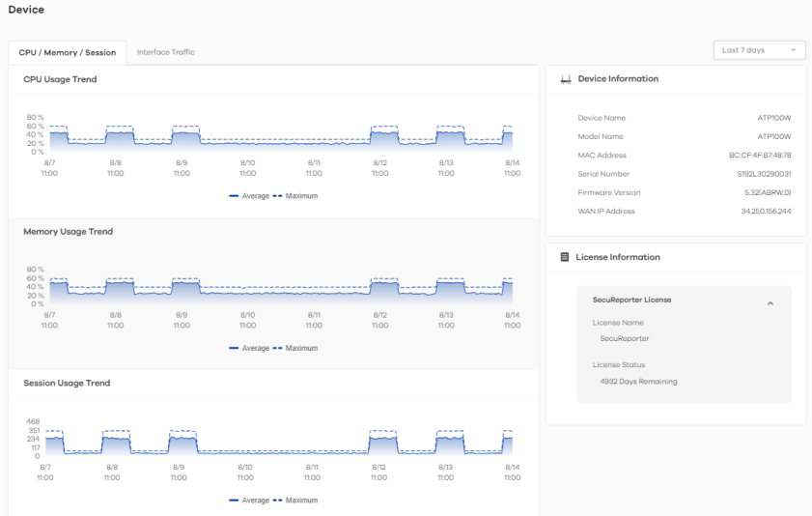
Task: Switch to the Interface Traffic tab
Action: [x=165, y=52]
